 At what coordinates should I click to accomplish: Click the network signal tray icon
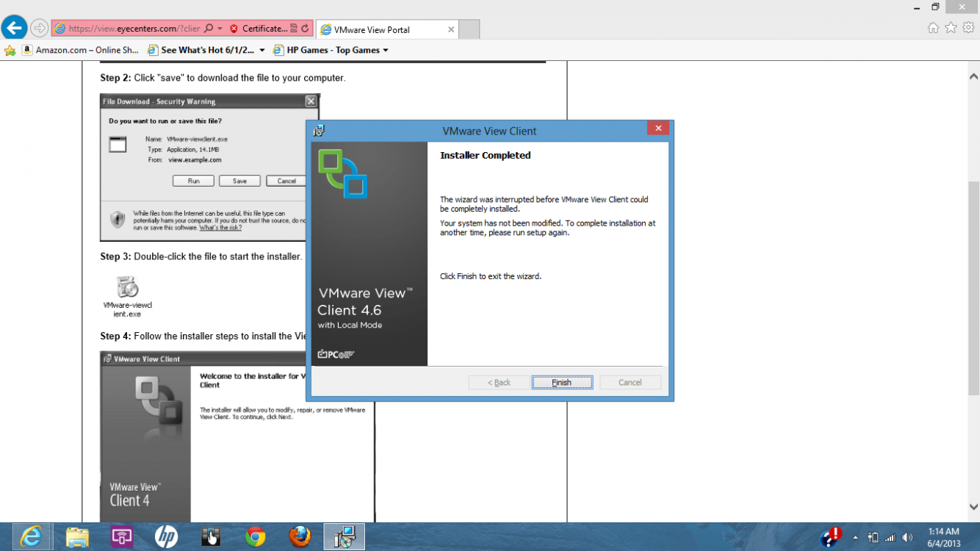tap(890, 538)
